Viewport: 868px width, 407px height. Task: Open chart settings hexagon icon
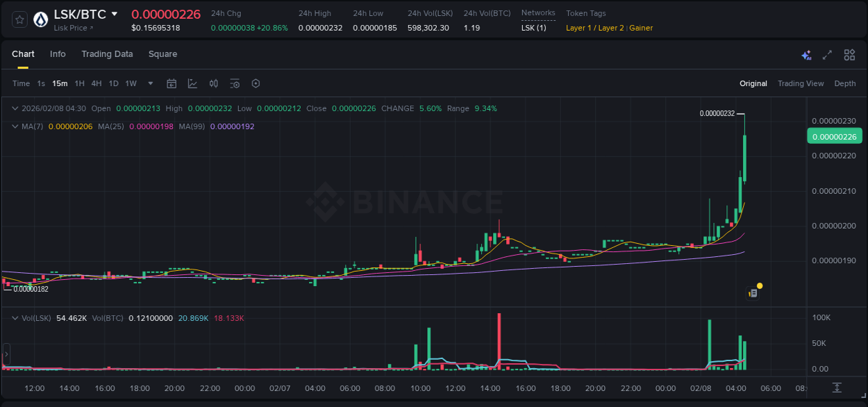(x=256, y=83)
